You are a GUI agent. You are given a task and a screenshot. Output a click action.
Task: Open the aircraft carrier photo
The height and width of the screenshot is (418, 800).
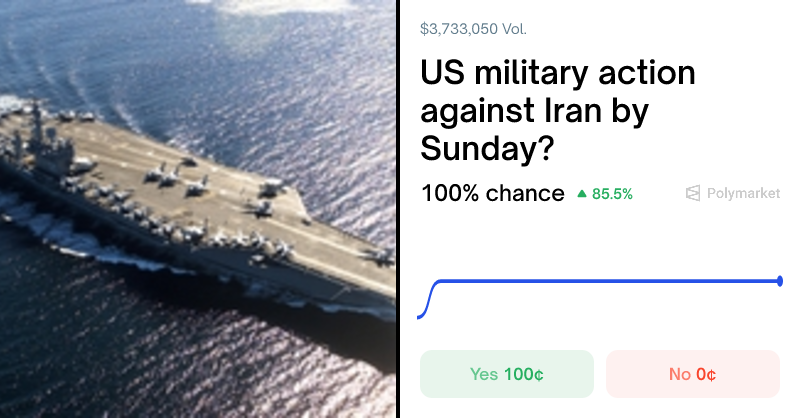[198, 208]
